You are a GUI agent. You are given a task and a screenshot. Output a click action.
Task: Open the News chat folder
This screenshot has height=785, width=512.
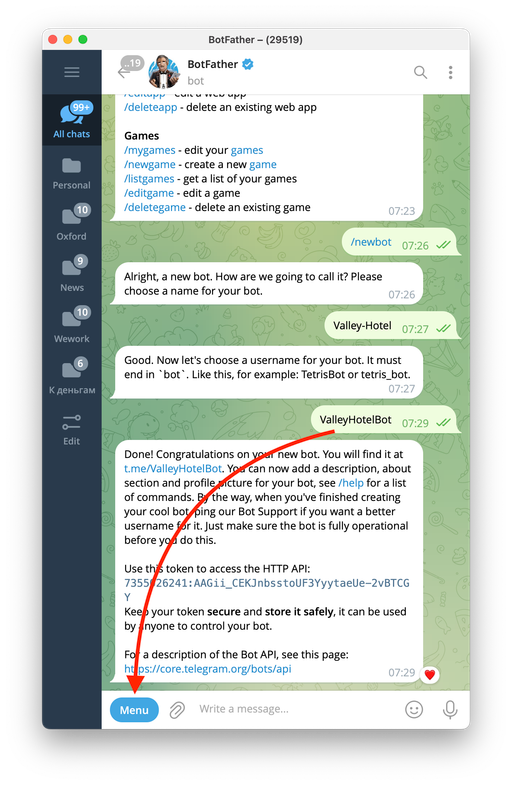tap(72, 274)
